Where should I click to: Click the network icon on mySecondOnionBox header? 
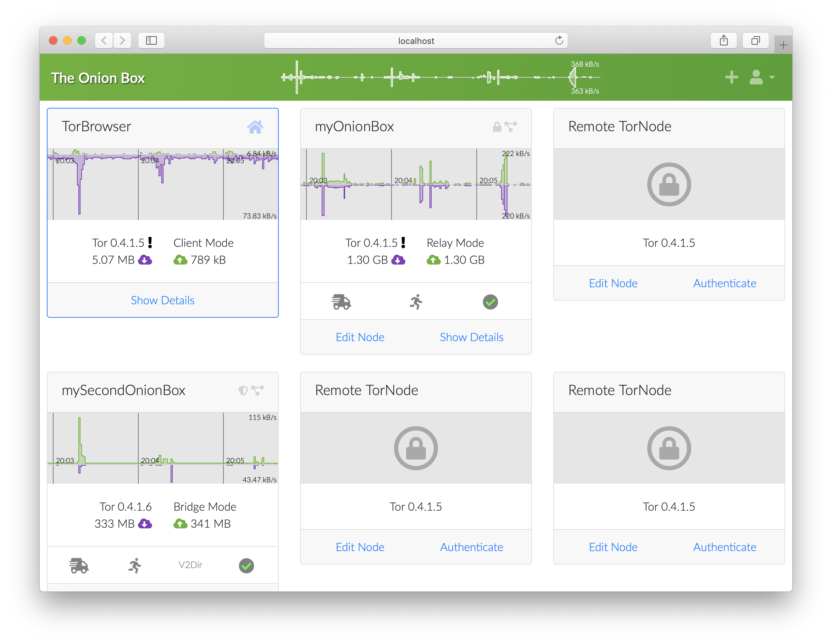(258, 390)
